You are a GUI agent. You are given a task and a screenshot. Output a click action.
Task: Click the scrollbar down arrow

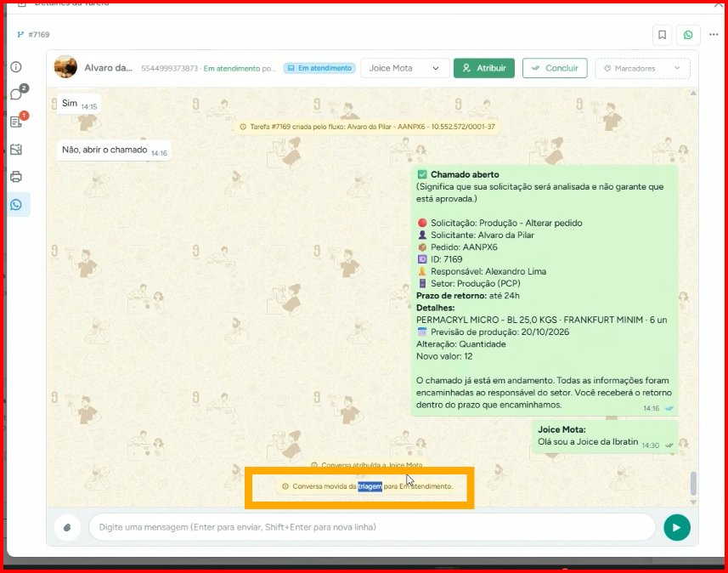tap(693, 502)
